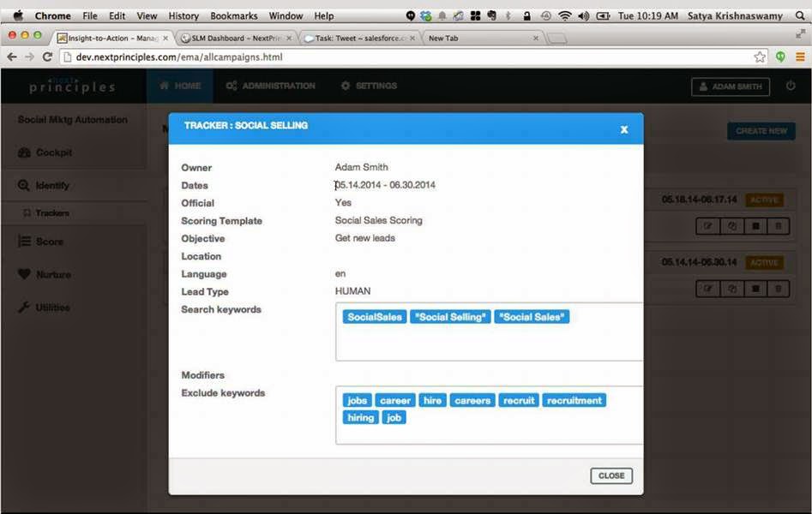Click the hire exclude keyword tag

point(432,400)
